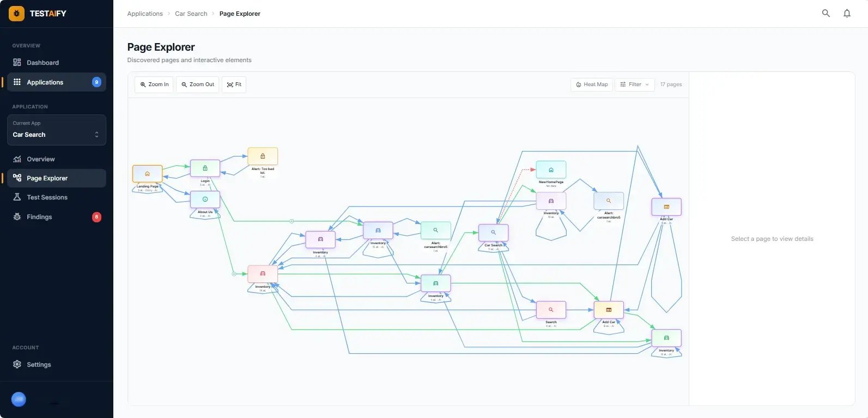Open the Overview section
The image size is (868, 418).
click(57, 159)
